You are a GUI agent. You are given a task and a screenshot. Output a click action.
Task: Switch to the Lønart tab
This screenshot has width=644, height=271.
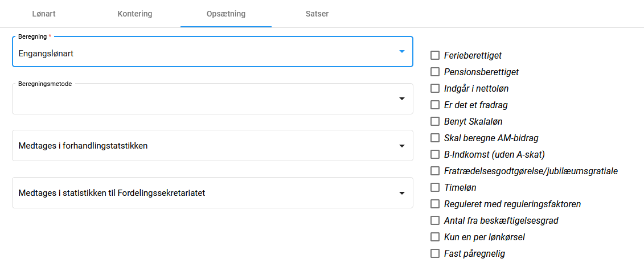tap(44, 14)
